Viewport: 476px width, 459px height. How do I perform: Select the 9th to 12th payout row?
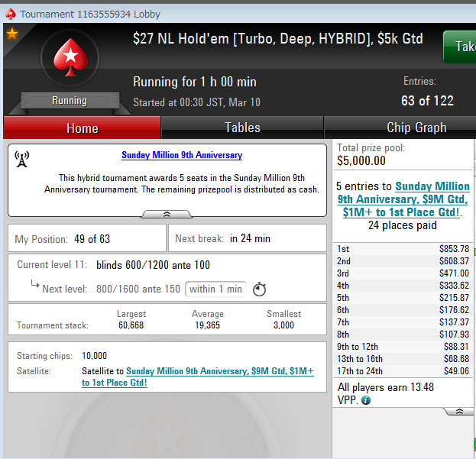click(403, 347)
